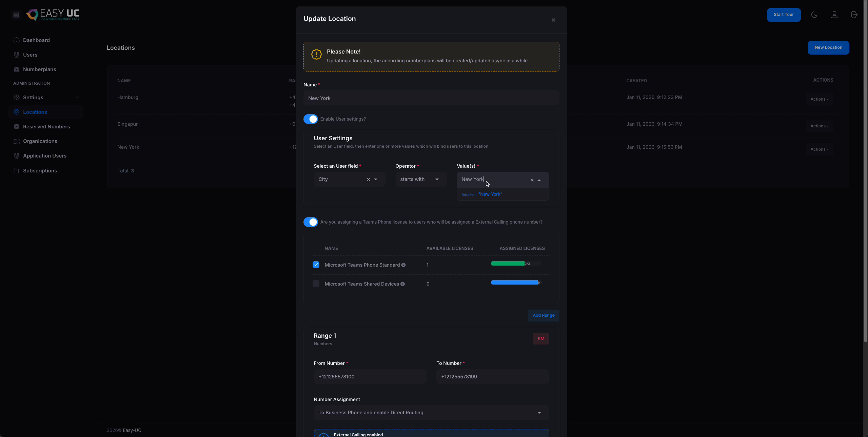Image resolution: width=868 pixels, height=437 pixels.
Task: Go to Reserved Numbers in sidebar
Action: pyautogui.click(x=46, y=127)
